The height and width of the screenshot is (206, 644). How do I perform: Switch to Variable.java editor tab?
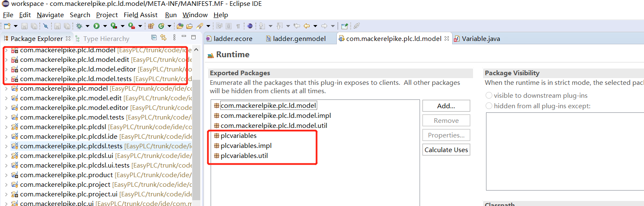click(x=477, y=39)
